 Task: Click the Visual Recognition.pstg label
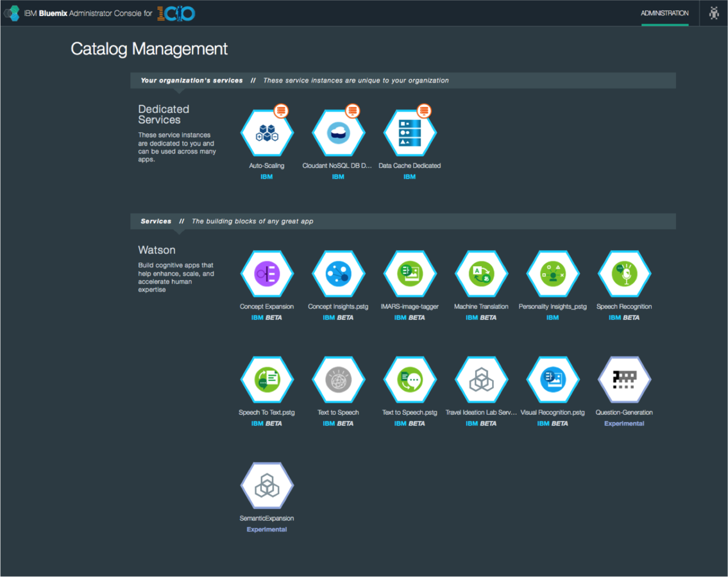[552, 412]
